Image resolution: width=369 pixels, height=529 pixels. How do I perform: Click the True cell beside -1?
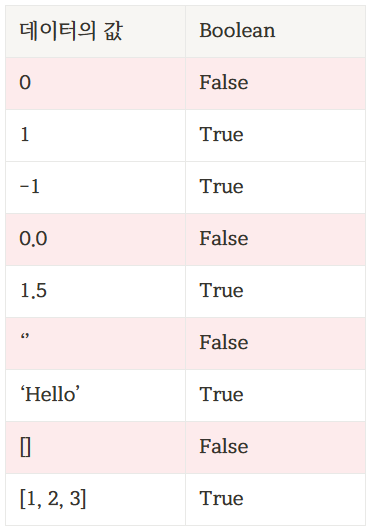276,188
